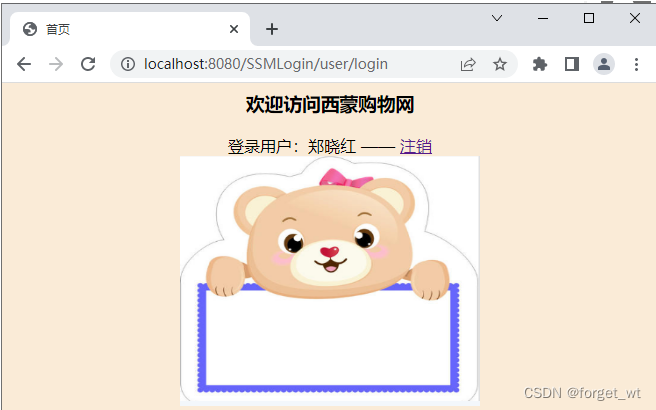Close the 首页 tab
656x410 pixels.
pos(234,29)
